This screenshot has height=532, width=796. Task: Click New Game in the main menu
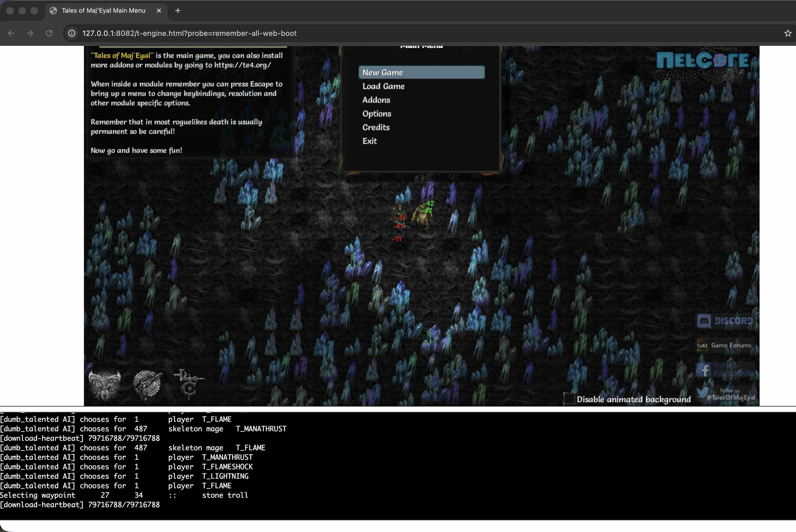pyautogui.click(x=382, y=72)
